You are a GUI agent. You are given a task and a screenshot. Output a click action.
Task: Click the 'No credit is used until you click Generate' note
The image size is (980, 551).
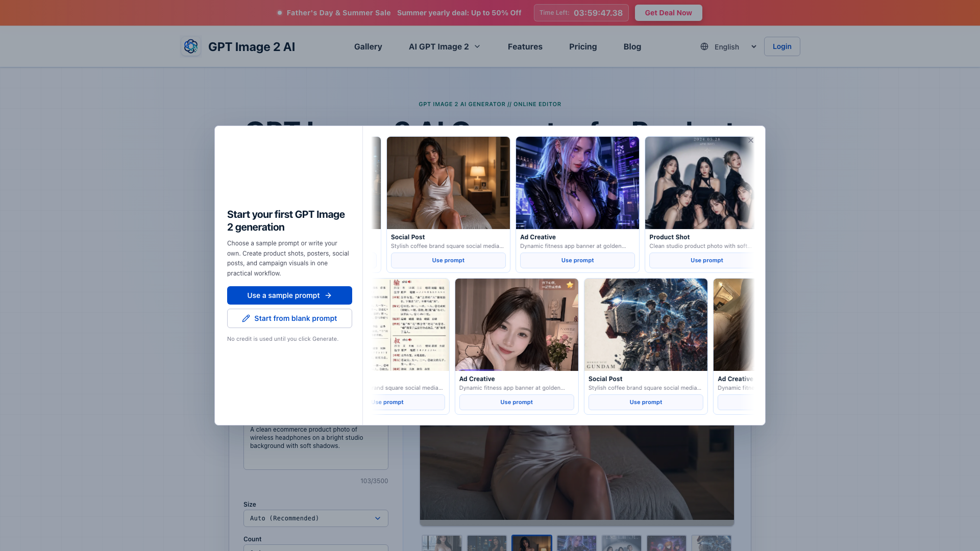(283, 339)
